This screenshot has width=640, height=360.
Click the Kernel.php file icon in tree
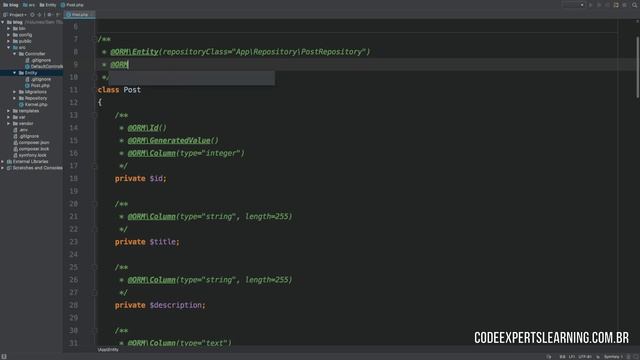pos(21,104)
